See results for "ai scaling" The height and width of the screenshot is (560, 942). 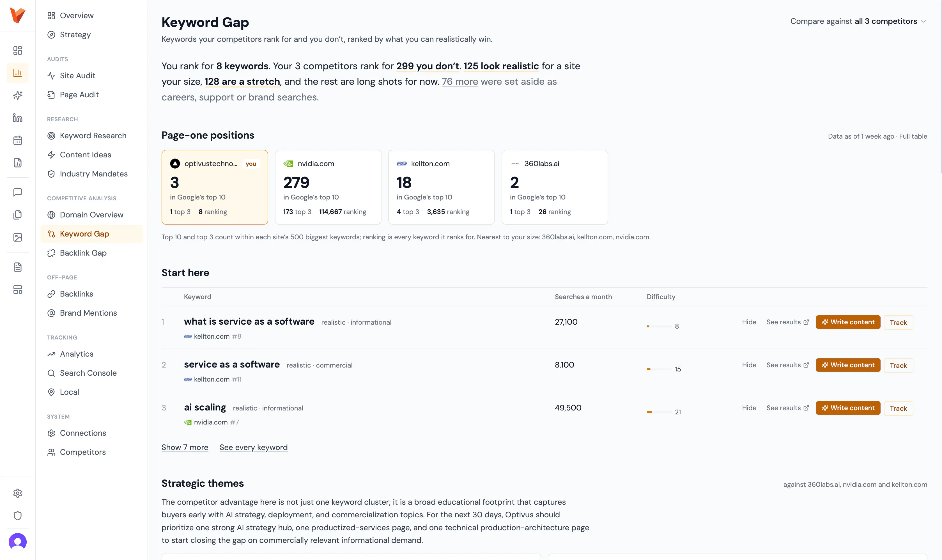[x=788, y=408]
